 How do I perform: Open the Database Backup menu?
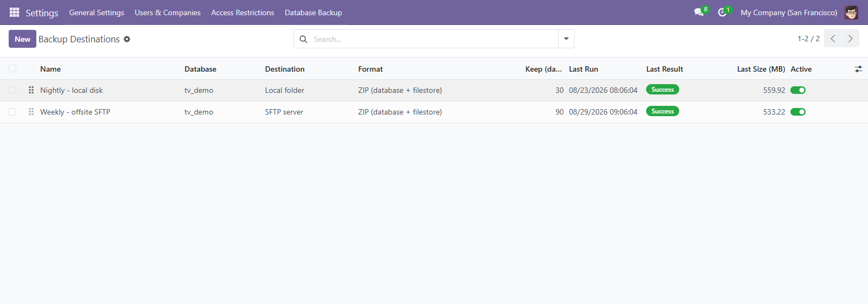click(314, 12)
